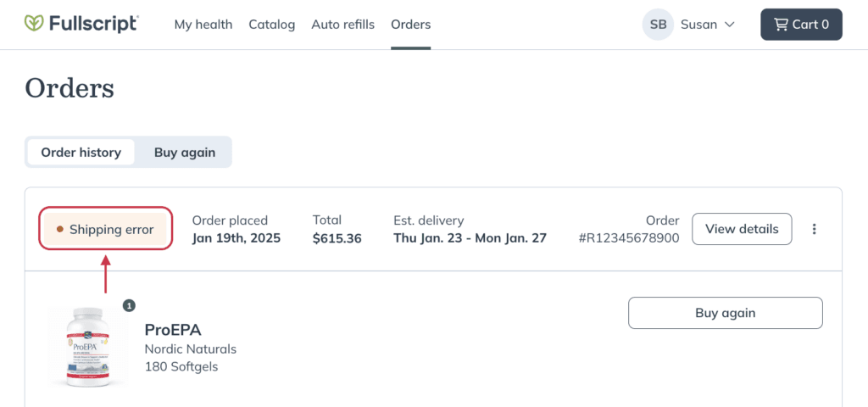Click the Cart 0 button
Image resolution: width=868 pixels, height=407 pixels.
click(801, 25)
